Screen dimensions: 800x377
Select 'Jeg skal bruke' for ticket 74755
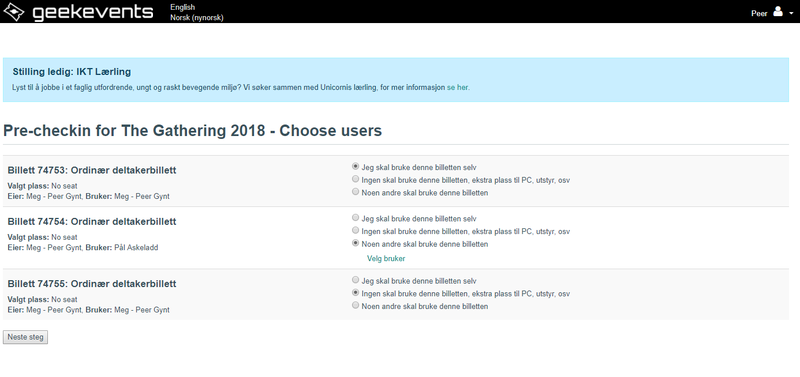coord(356,280)
